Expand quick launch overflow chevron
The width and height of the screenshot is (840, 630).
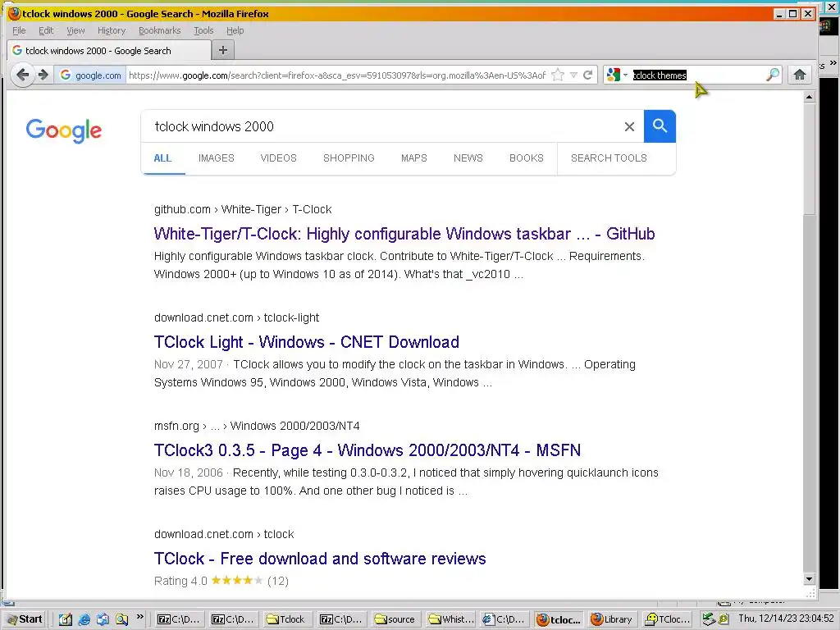139,616
